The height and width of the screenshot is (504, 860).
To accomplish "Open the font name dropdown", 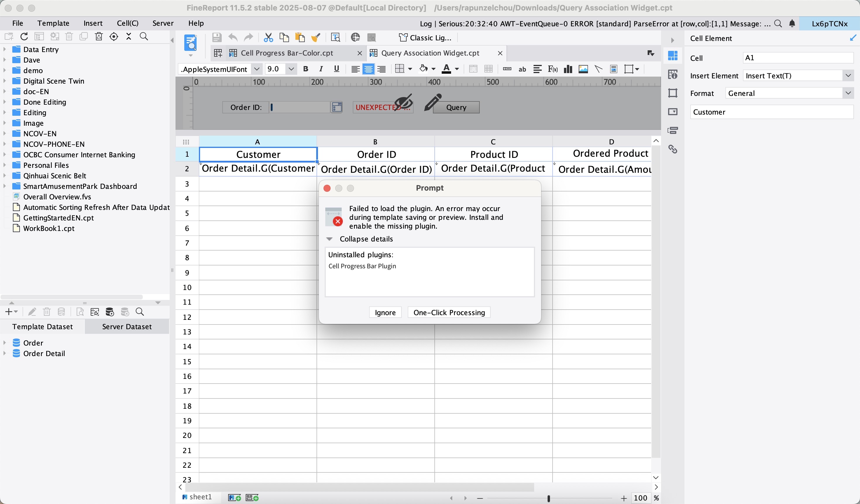I will click(257, 69).
